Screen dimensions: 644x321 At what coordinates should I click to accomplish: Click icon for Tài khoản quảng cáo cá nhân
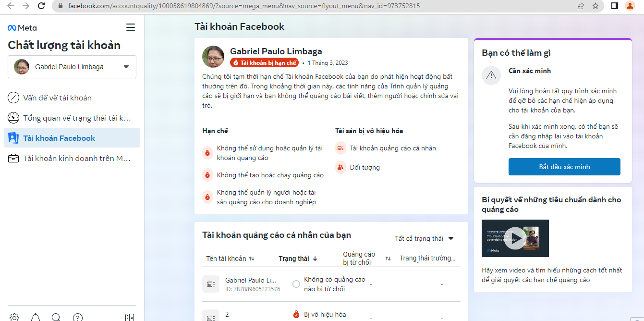point(340,148)
